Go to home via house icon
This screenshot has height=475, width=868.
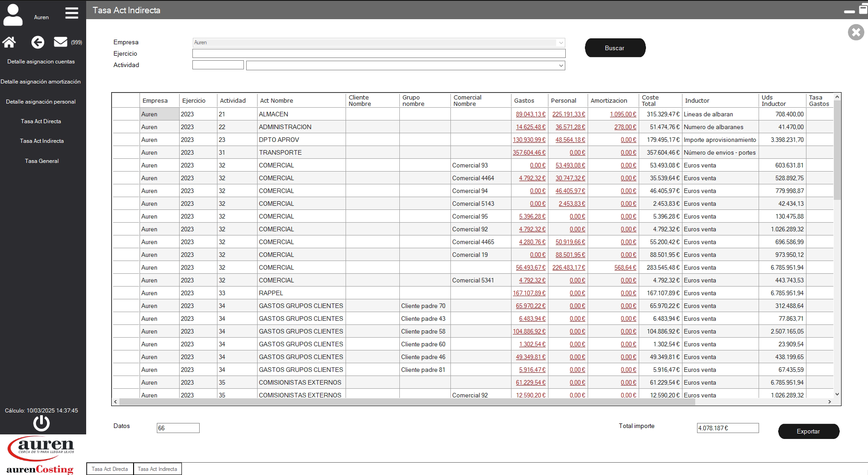point(9,42)
